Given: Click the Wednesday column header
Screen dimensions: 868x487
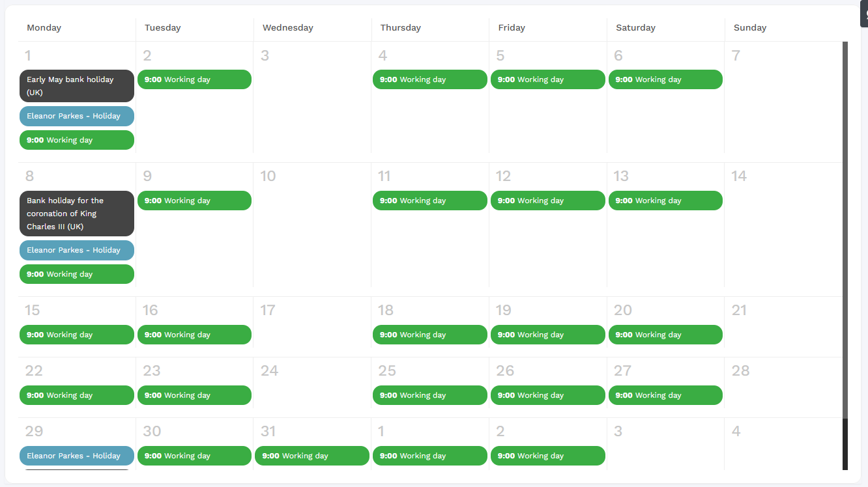Looking at the screenshot, I should [288, 27].
